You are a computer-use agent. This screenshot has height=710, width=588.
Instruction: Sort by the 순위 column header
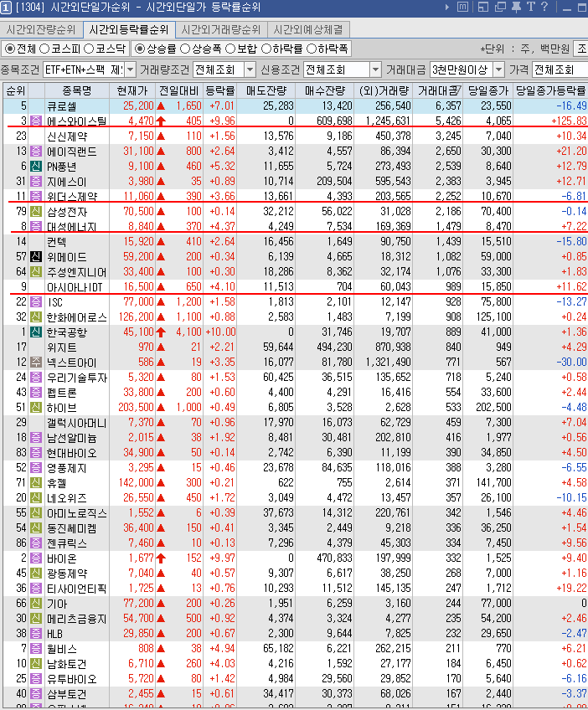16,90
